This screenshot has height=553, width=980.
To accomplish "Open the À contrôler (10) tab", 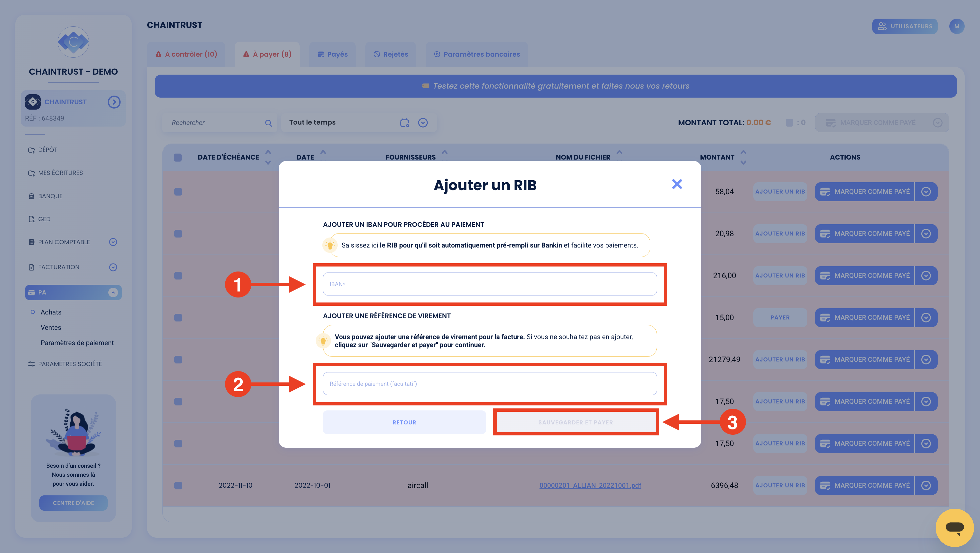I will [186, 54].
